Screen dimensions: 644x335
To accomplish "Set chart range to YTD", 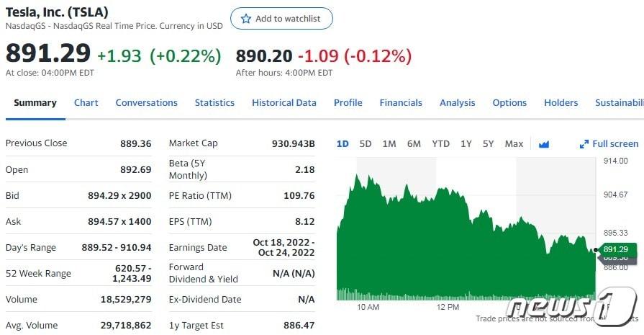I will tap(440, 144).
